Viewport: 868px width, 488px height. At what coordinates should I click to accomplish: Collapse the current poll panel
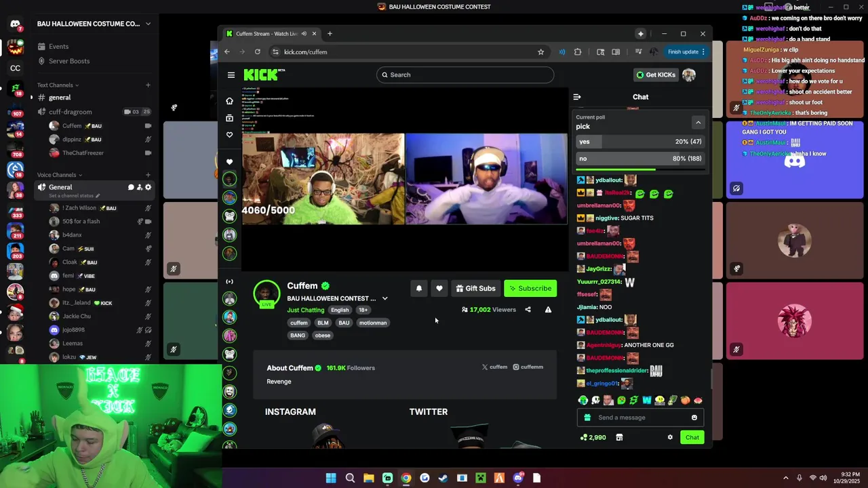[698, 123]
